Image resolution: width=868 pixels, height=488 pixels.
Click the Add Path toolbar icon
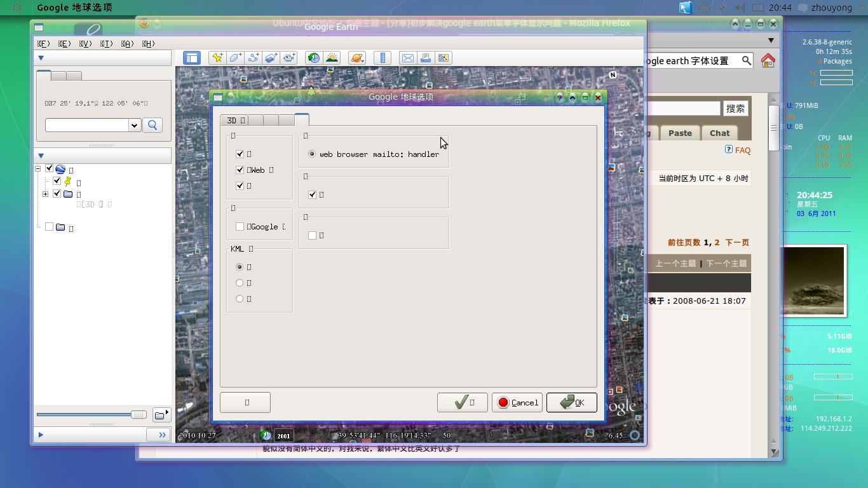pos(253,58)
